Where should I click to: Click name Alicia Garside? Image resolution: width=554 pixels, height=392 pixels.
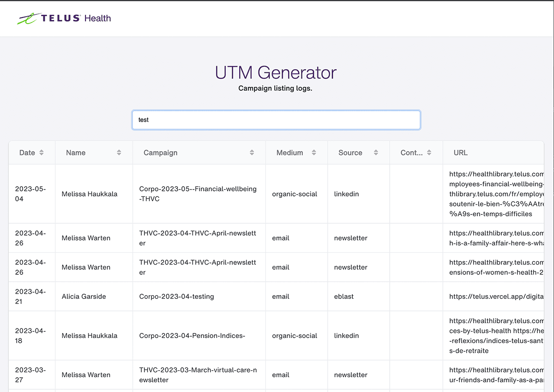[x=84, y=297]
